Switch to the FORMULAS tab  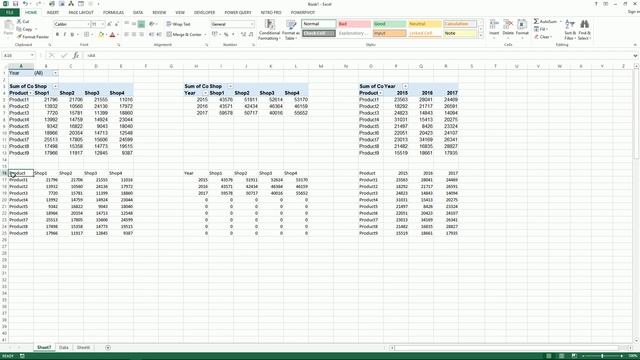click(x=113, y=12)
